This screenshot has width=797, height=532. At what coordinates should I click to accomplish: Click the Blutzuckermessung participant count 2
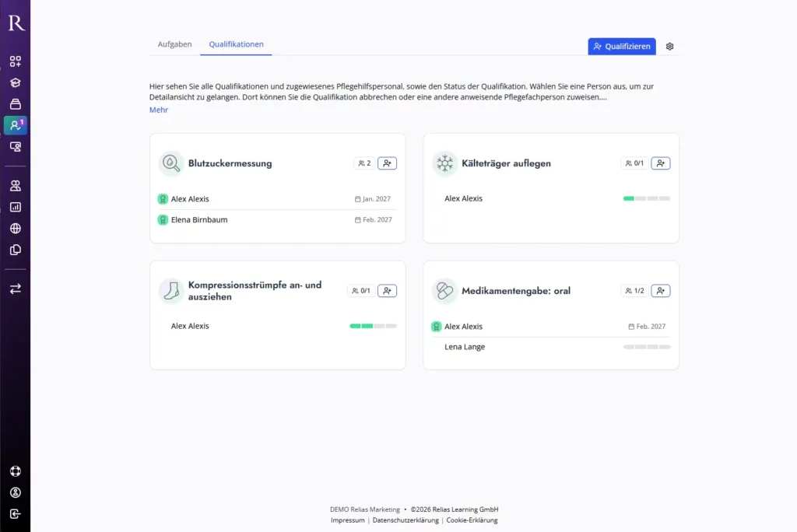click(364, 163)
